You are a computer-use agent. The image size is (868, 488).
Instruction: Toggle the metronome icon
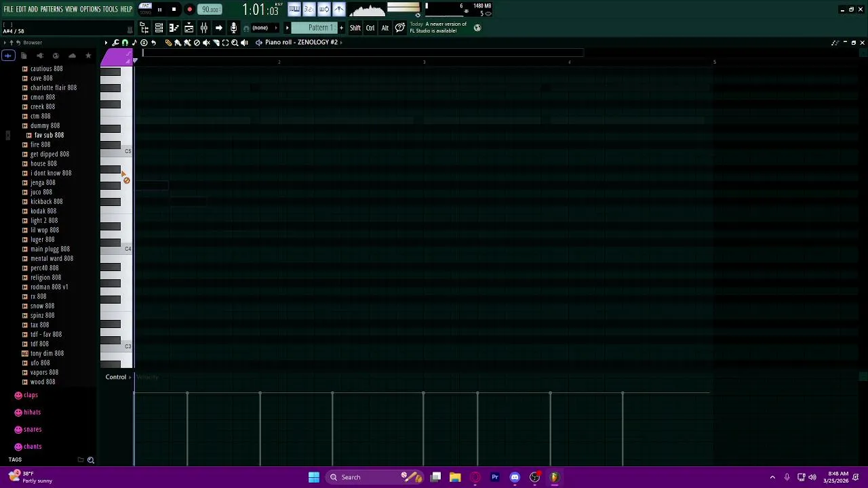click(339, 9)
